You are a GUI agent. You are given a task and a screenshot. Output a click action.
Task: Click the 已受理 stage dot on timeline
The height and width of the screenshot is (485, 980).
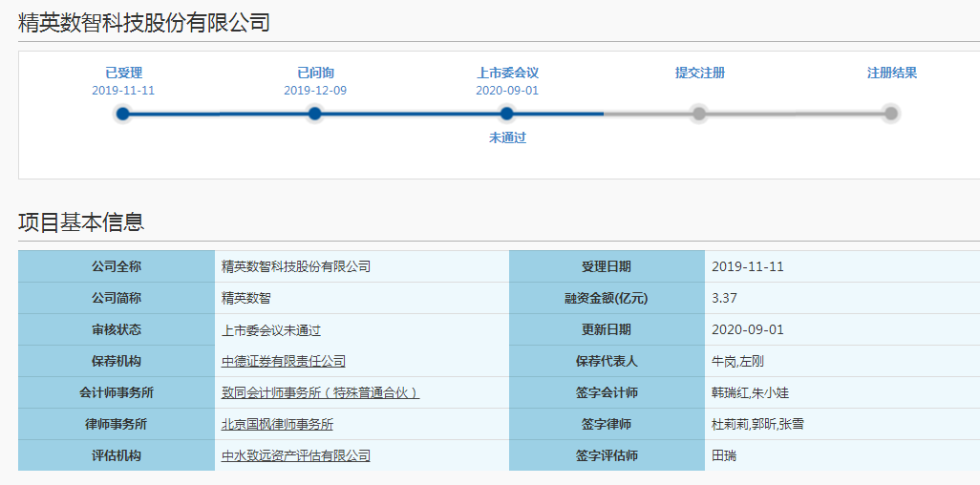[x=123, y=114]
